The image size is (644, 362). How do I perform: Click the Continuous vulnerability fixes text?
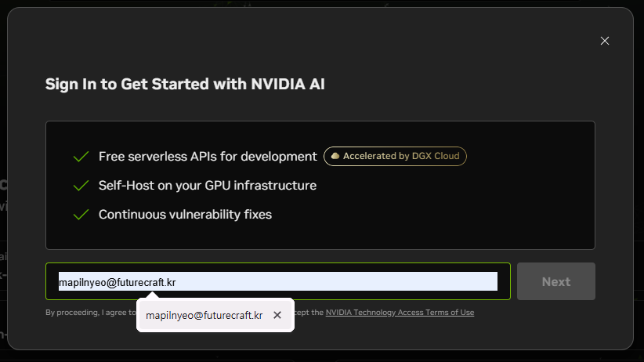[185, 215]
